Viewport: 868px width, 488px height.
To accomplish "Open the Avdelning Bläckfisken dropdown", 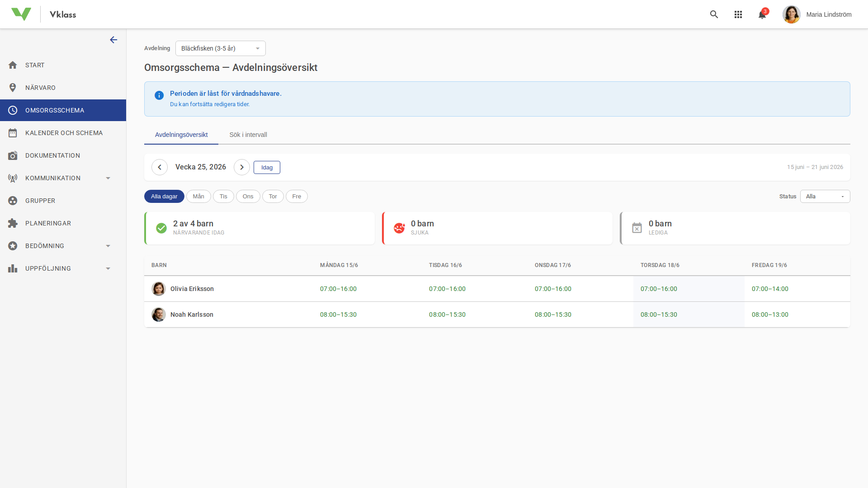I will point(220,48).
